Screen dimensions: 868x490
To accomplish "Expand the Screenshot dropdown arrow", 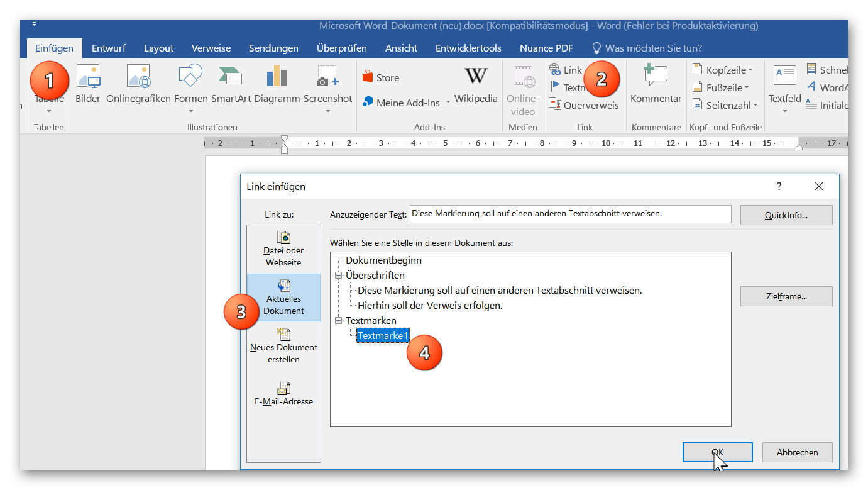I will [327, 111].
